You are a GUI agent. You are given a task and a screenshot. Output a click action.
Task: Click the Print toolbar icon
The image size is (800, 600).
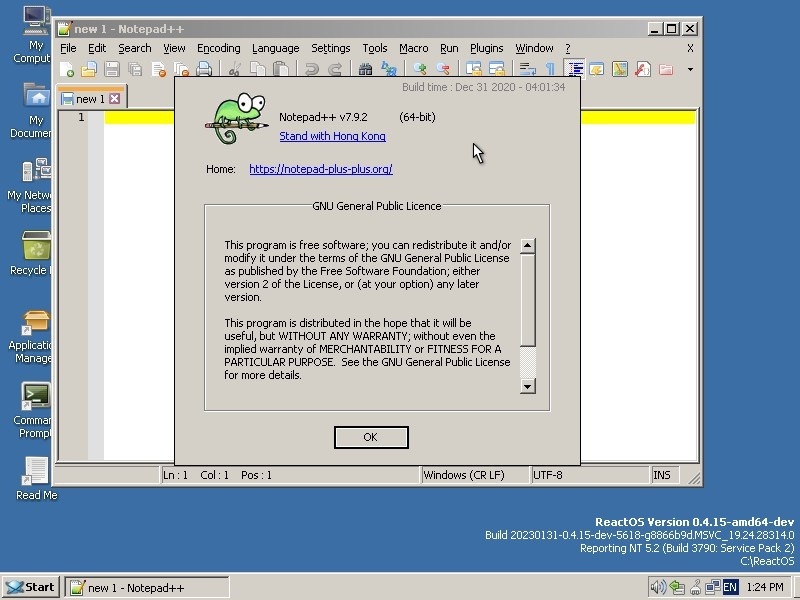(204, 69)
